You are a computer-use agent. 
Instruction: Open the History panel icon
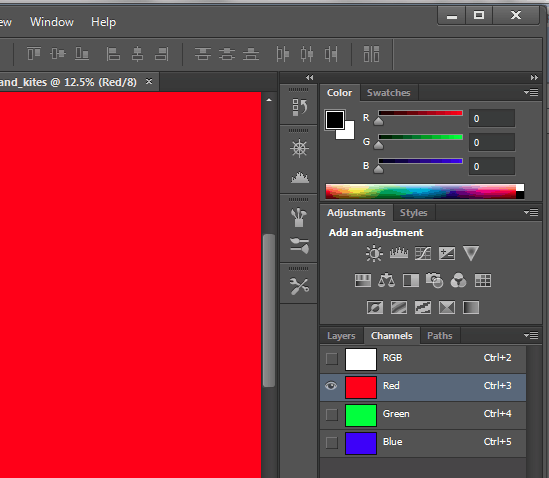pos(299,107)
